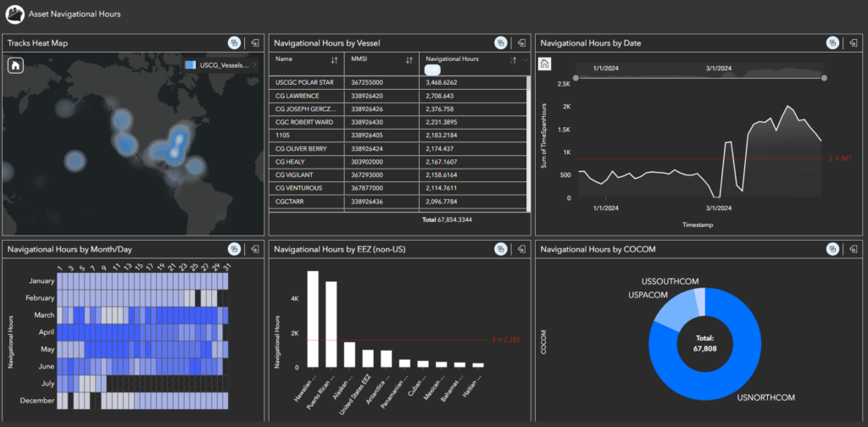Select the CG OLIVER BERRY row
The image size is (868, 427).
398,149
